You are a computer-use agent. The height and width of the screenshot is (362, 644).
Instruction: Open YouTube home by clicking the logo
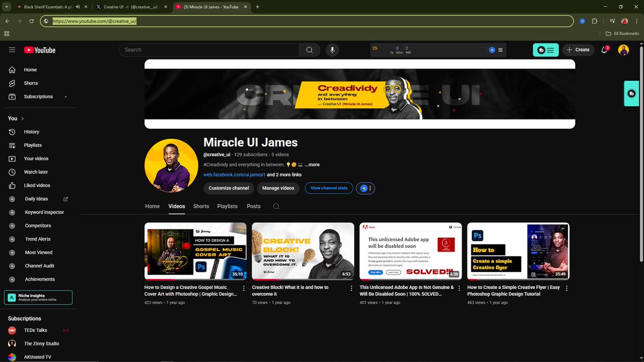[40, 50]
